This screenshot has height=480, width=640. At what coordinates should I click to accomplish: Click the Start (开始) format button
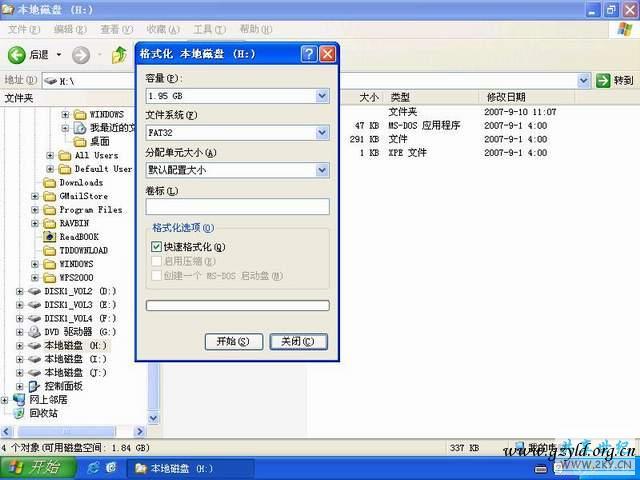click(233, 341)
